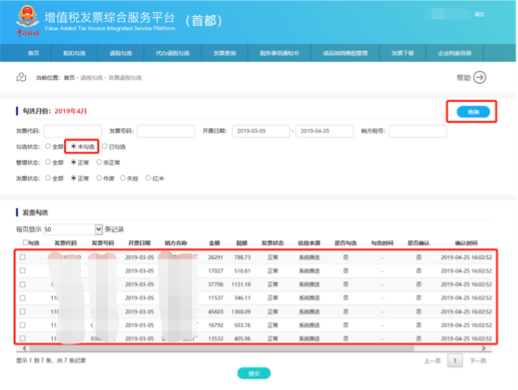Check the first invoice row checkbox
Screen dimensions: 518x390
coord(23,257)
